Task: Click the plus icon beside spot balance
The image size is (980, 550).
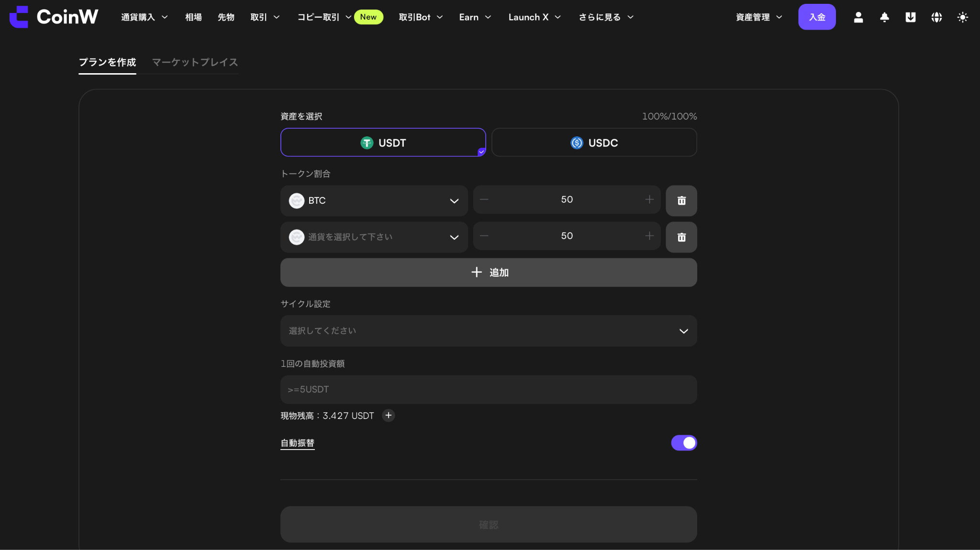Action: click(389, 415)
